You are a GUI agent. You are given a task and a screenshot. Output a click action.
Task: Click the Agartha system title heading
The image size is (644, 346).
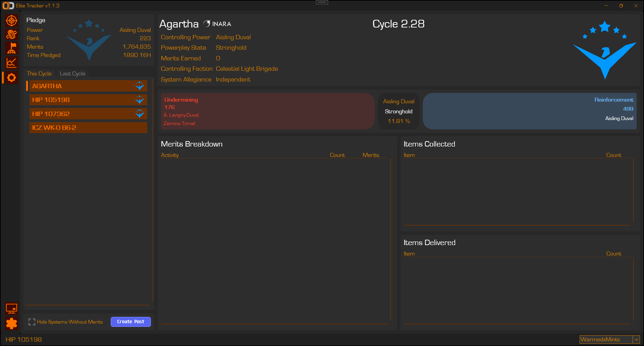[179, 24]
